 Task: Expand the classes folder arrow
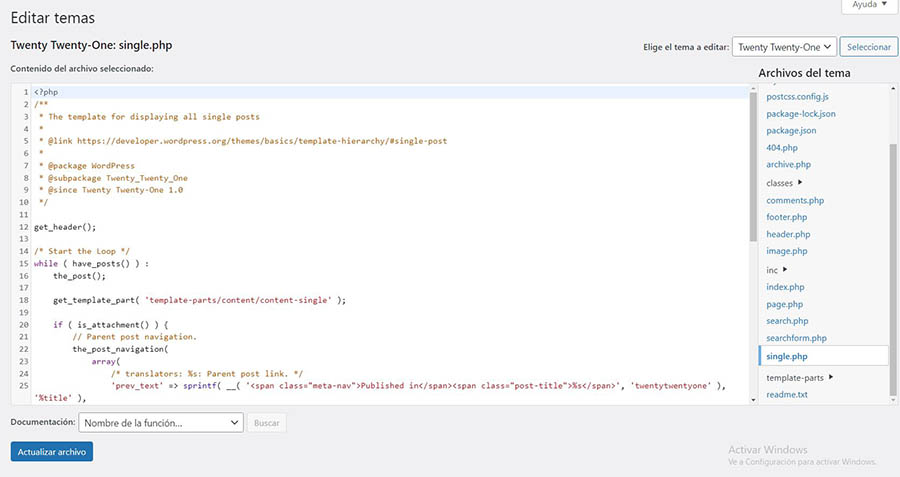800,183
